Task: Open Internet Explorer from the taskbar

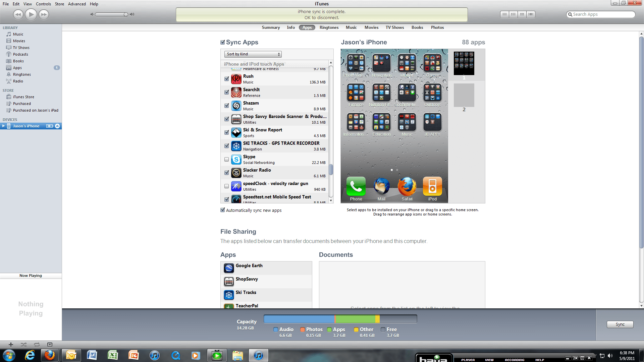Action: (x=30, y=355)
